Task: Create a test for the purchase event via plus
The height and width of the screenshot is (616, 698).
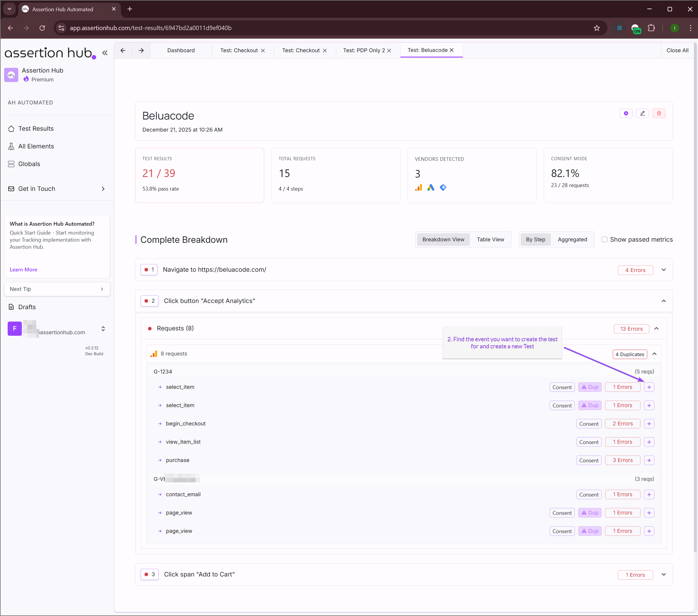Action: (x=649, y=460)
